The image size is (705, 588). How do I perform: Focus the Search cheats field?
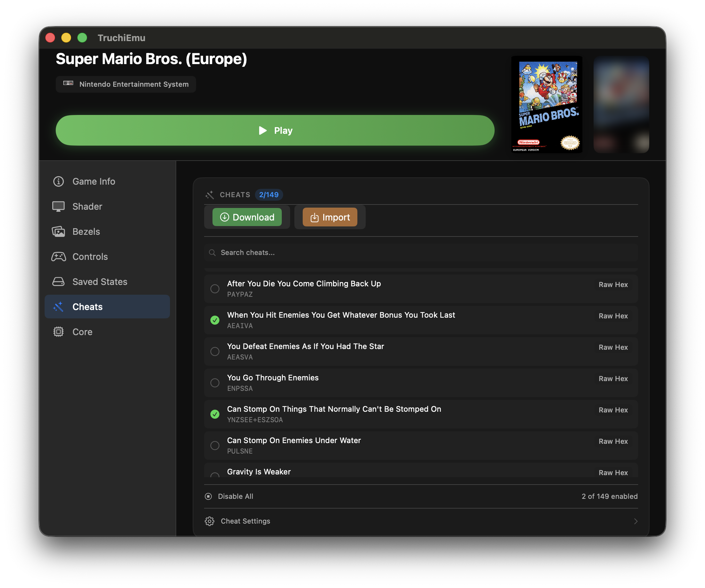pyautogui.click(x=421, y=253)
